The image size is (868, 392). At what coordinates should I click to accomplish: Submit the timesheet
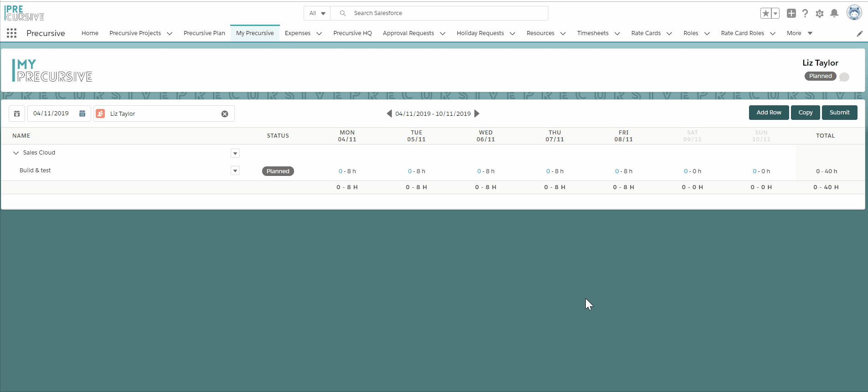pyautogui.click(x=839, y=113)
